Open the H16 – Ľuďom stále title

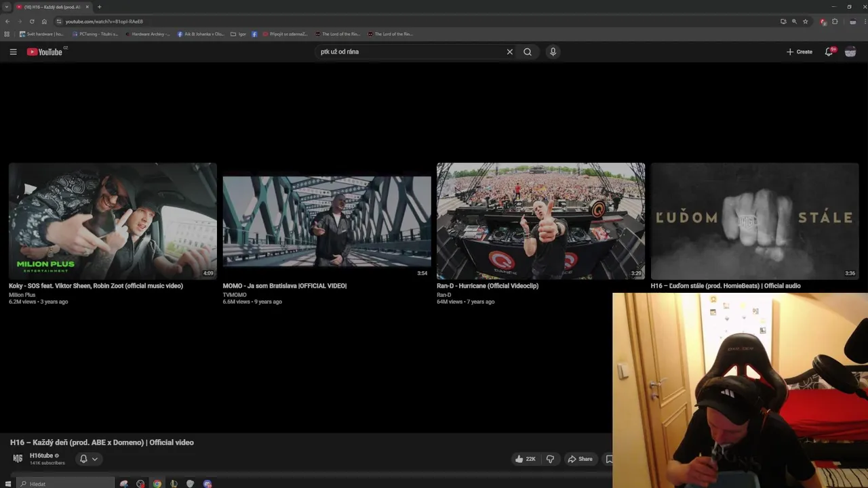tap(726, 286)
